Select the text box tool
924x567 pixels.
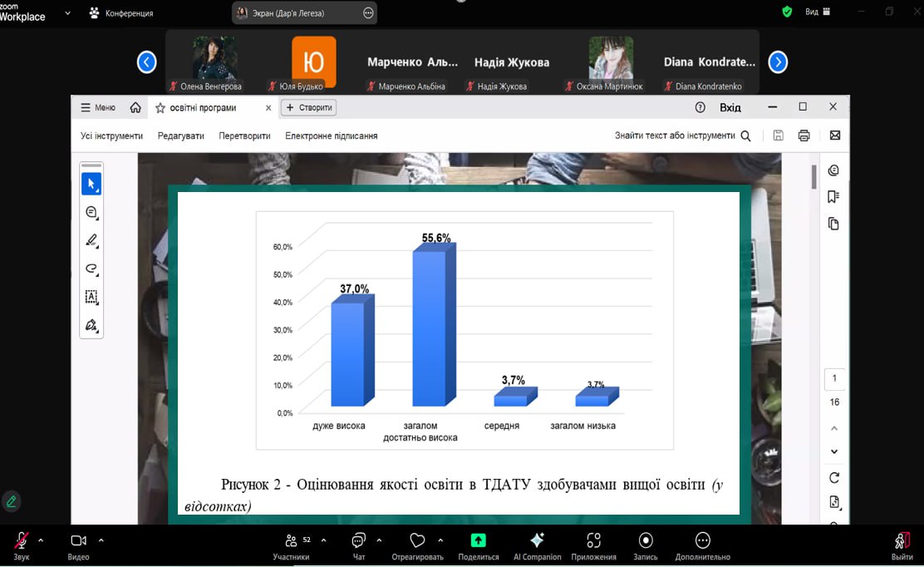click(91, 297)
